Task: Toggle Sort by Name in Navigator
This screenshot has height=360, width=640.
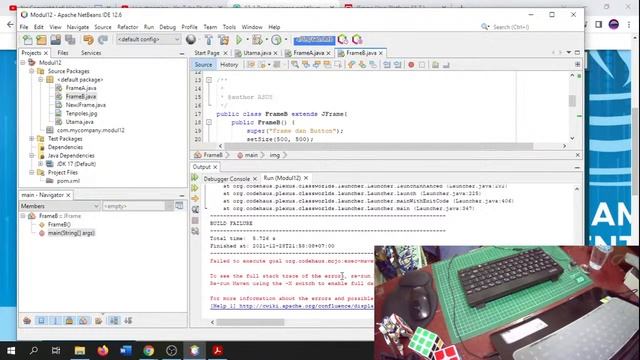Action: [114, 321]
